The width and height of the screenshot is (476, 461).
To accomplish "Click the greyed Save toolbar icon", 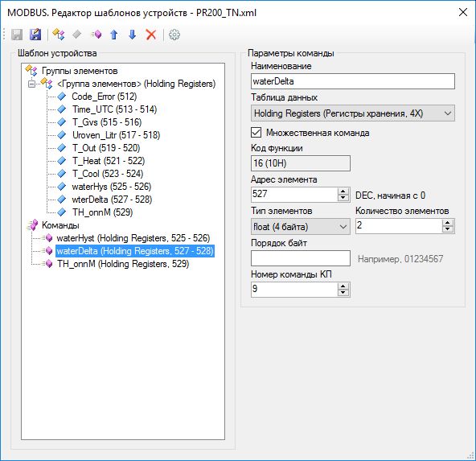I will point(17,35).
